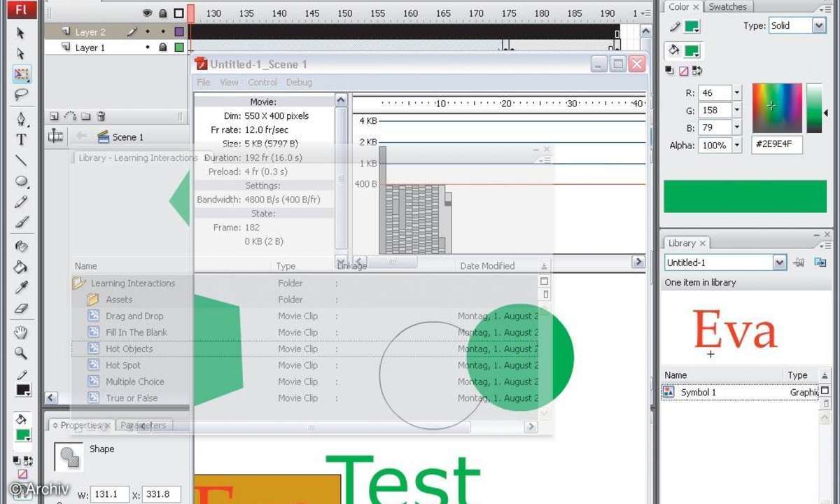This screenshot has height=504, width=840.
Task: Click the Flash Fl logo icon
Action: click(21, 8)
